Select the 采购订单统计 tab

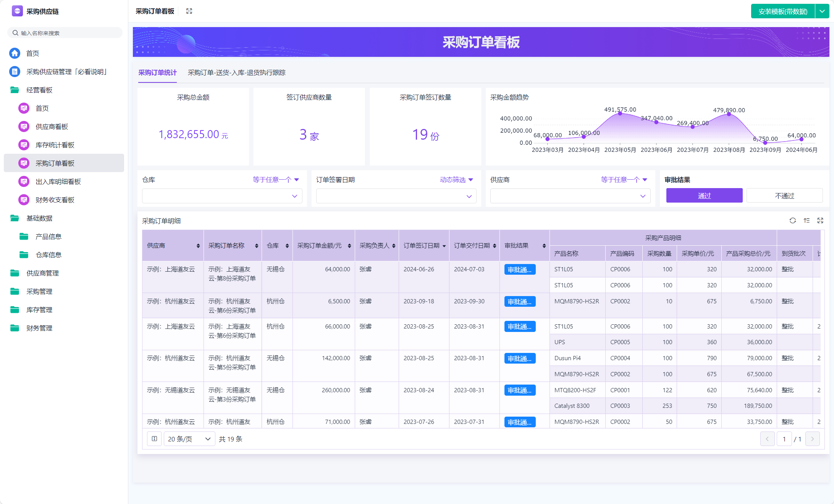(157, 72)
